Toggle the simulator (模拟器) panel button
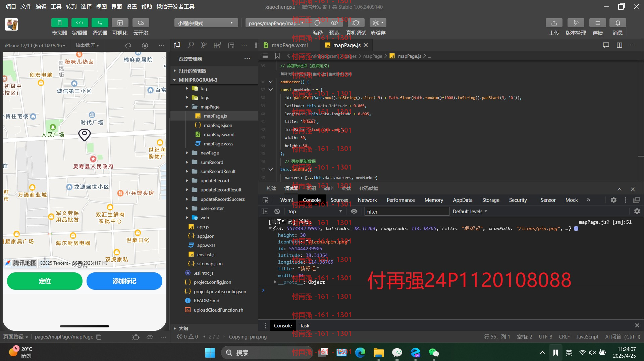Image resolution: width=644 pixels, height=361 pixels. 59,23
